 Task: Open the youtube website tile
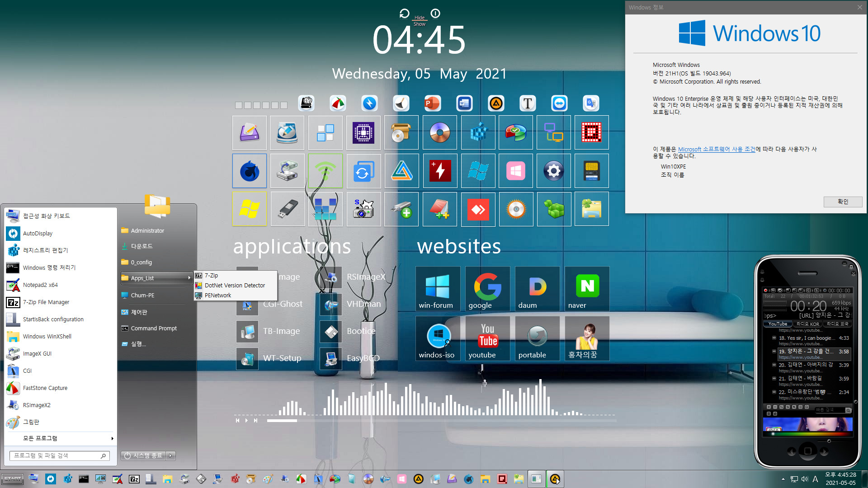[x=487, y=338]
